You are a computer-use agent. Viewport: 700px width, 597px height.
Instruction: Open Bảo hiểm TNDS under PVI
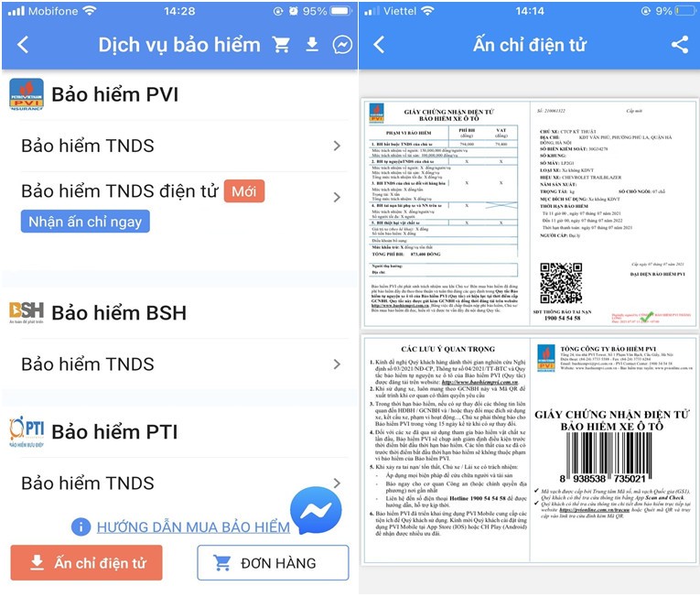coord(180,146)
